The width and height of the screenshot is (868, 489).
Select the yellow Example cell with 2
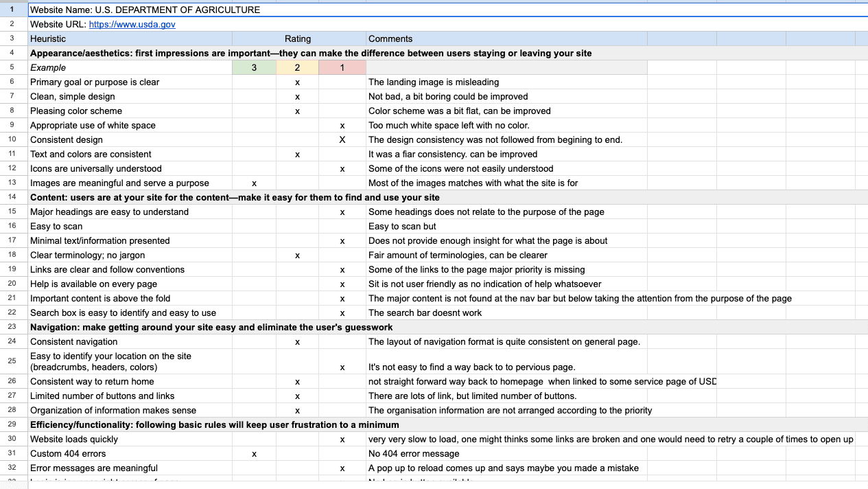click(x=297, y=67)
